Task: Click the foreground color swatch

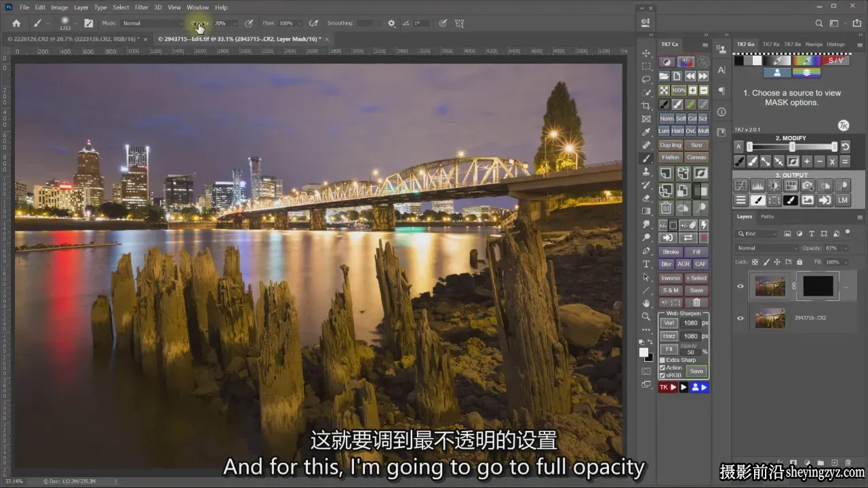Action: (x=644, y=352)
